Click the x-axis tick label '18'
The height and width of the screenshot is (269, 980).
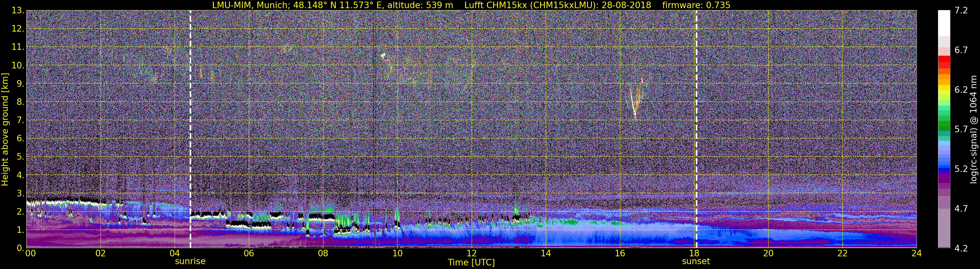[x=694, y=253]
